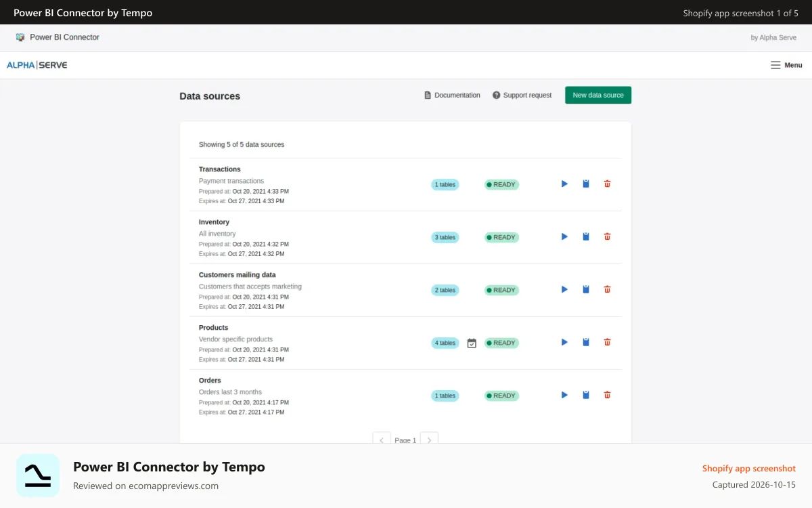Screen dimensions: 812x508
Task: Click the Tempo app logo thumbnail
Action: (x=38, y=475)
